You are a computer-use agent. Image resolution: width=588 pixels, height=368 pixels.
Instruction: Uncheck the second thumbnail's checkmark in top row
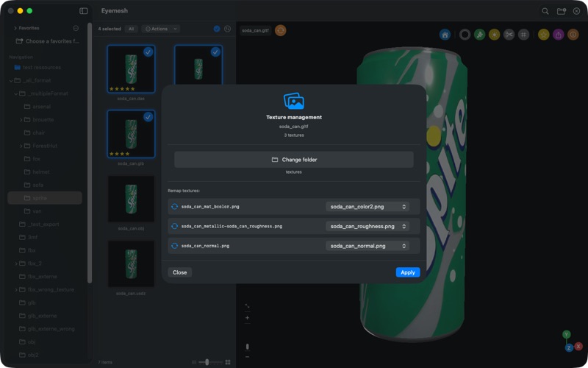[x=215, y=52]
